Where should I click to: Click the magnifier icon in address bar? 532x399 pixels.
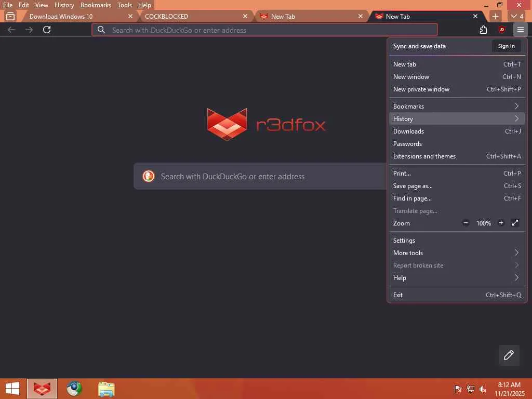(x=101, y=30)
